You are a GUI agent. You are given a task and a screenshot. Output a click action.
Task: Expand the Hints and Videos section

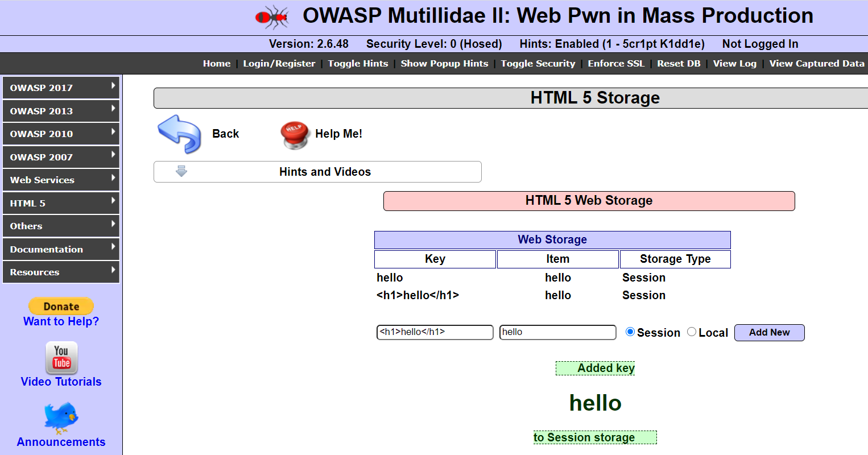[x=325, y=171]
